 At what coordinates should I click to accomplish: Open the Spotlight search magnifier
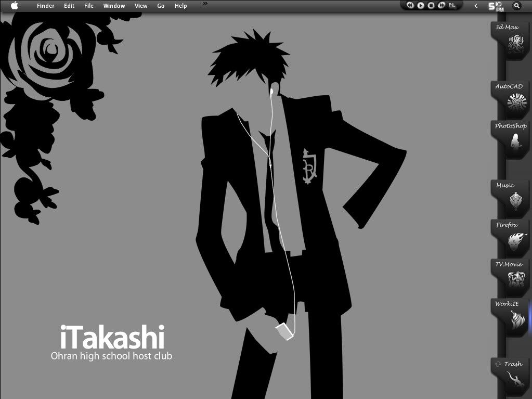point(517,6)
